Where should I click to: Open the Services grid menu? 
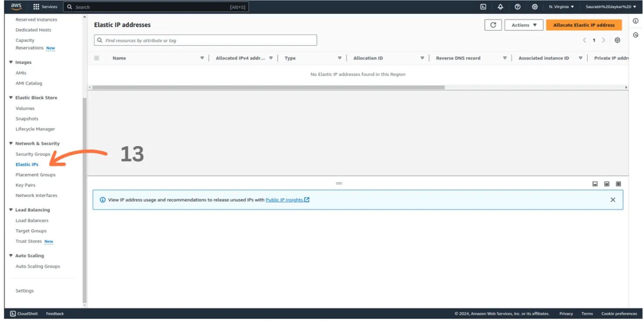(45, 7)
